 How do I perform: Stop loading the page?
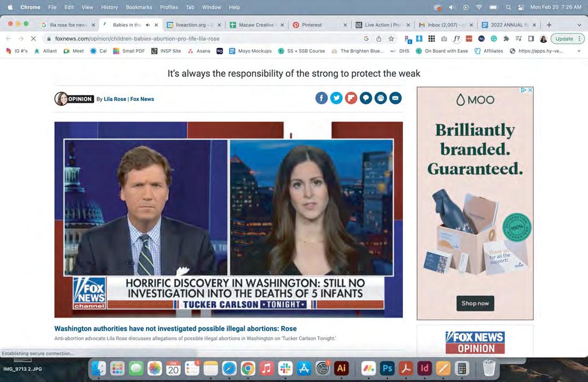pyautogui.click(x=33, y=39)
